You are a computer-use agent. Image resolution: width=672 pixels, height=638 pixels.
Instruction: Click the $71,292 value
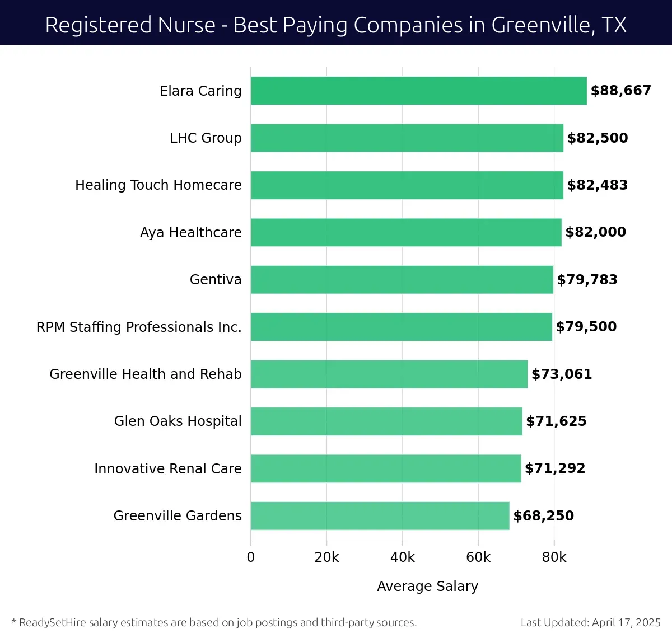click(x=555, y=468)
